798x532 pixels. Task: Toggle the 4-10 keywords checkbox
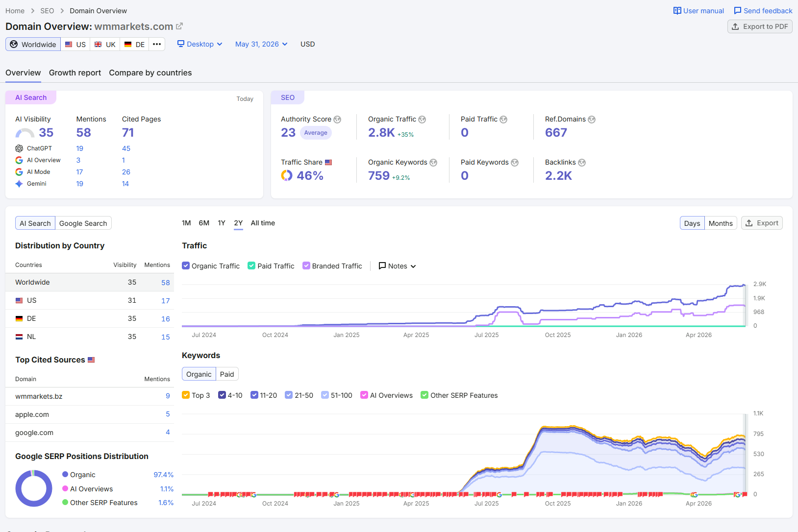[222, 395]
